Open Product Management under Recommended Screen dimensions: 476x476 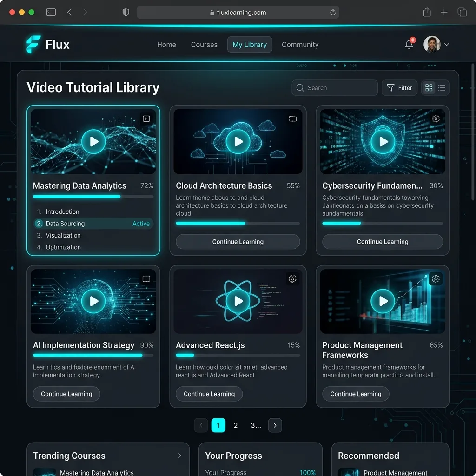[395, 473]
